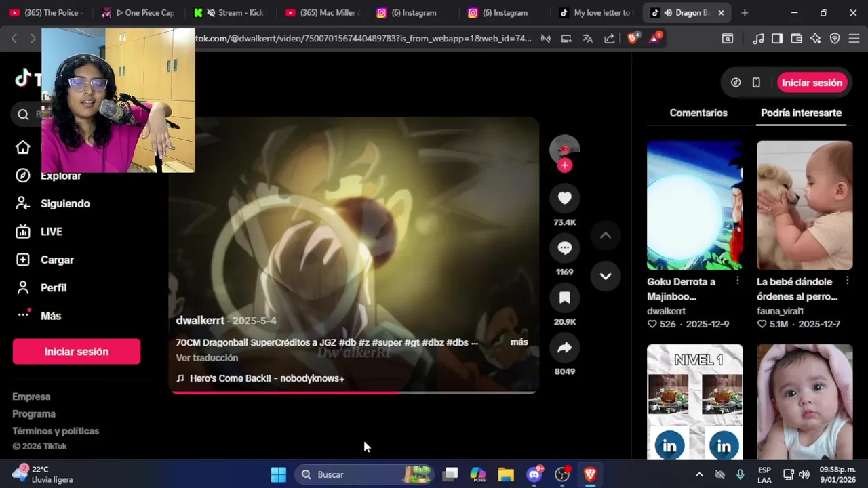Screen dimensions: 868x488
Task: Open comments via speech bubble icon
Action: tap(565, 248)
